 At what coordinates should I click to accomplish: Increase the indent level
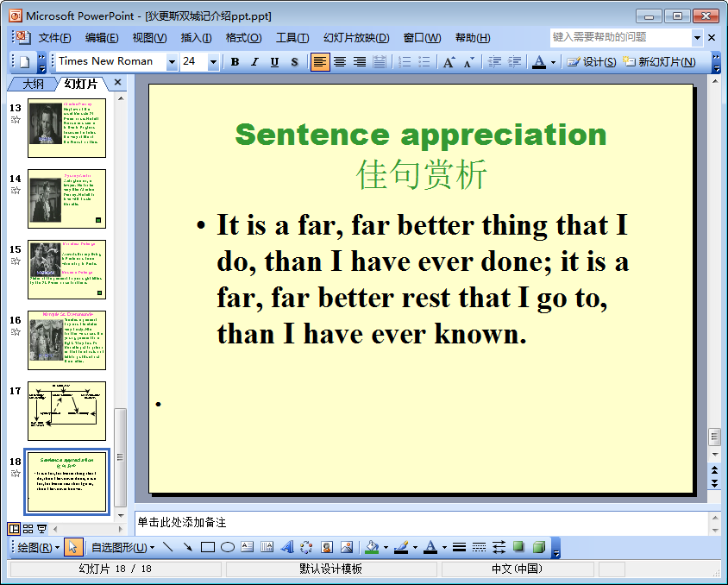point(514,62)
